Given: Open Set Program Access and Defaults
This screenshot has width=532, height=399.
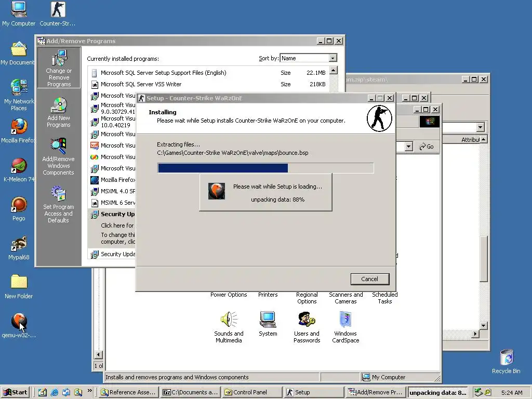Looking at the screenshot, I should point(58,204).
